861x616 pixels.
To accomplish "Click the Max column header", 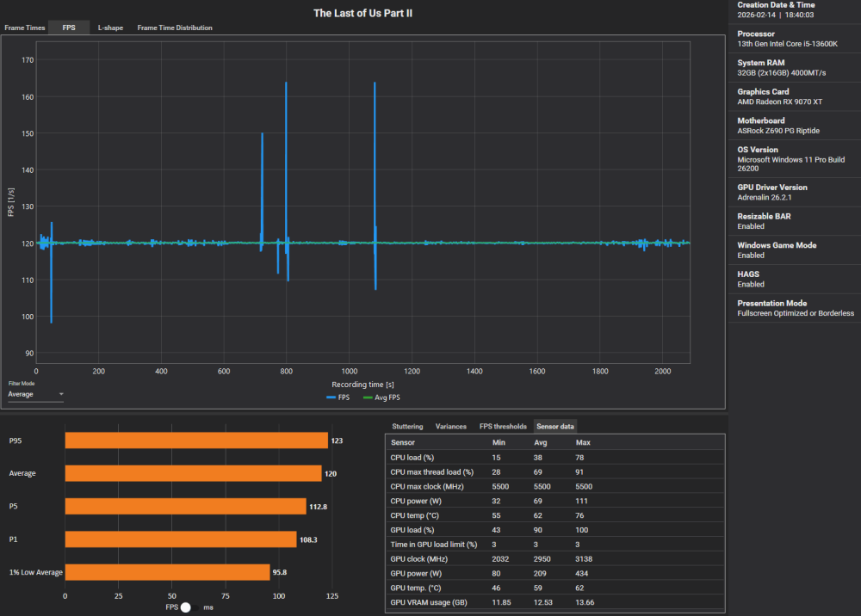I will click(583, 442).
